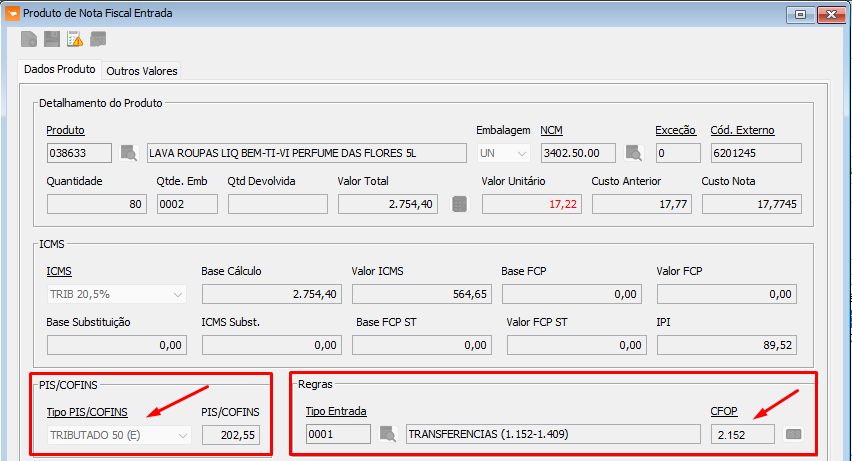Open NCM search magnifier icon
This screenshot has height=461, width=852.
click(x=633, y=153)
